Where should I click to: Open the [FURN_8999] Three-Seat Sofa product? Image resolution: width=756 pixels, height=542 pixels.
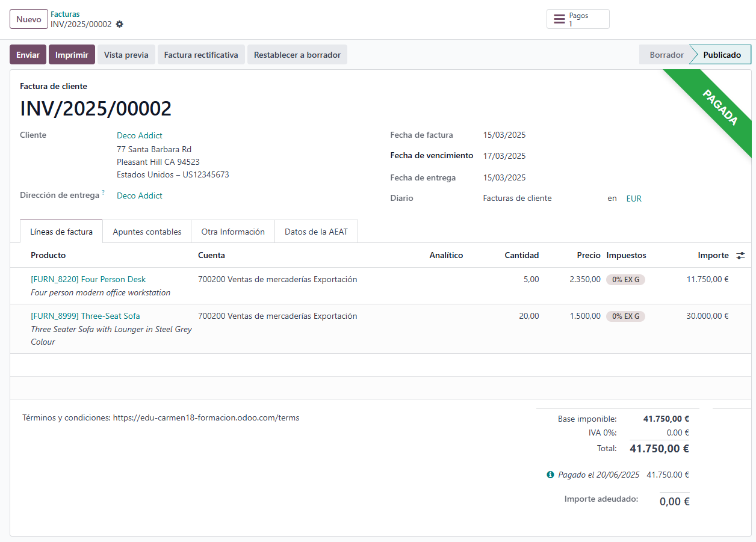pyautogui.click(x=85, y=316)
